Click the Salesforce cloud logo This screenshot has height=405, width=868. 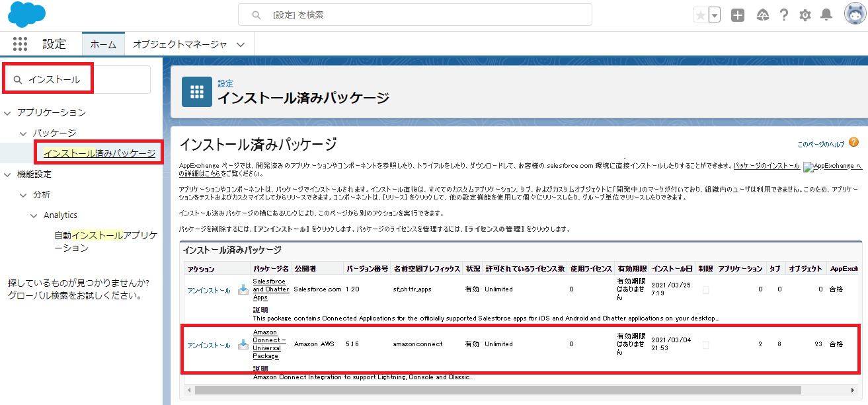[x=27, y=15]
